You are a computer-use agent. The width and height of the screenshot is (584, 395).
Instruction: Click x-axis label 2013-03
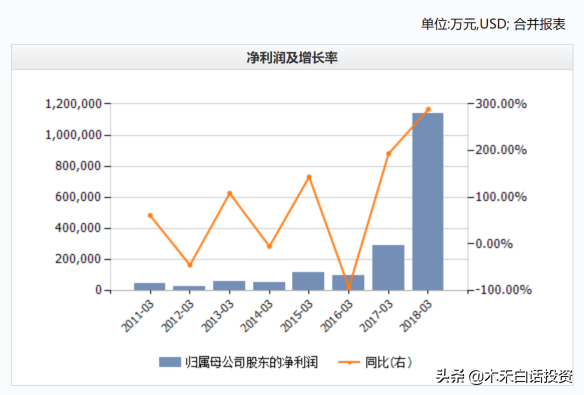point(217,316)
